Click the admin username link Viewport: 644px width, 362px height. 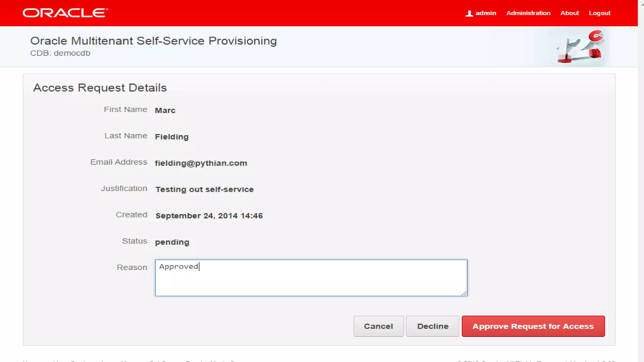(x=486, y=13)
